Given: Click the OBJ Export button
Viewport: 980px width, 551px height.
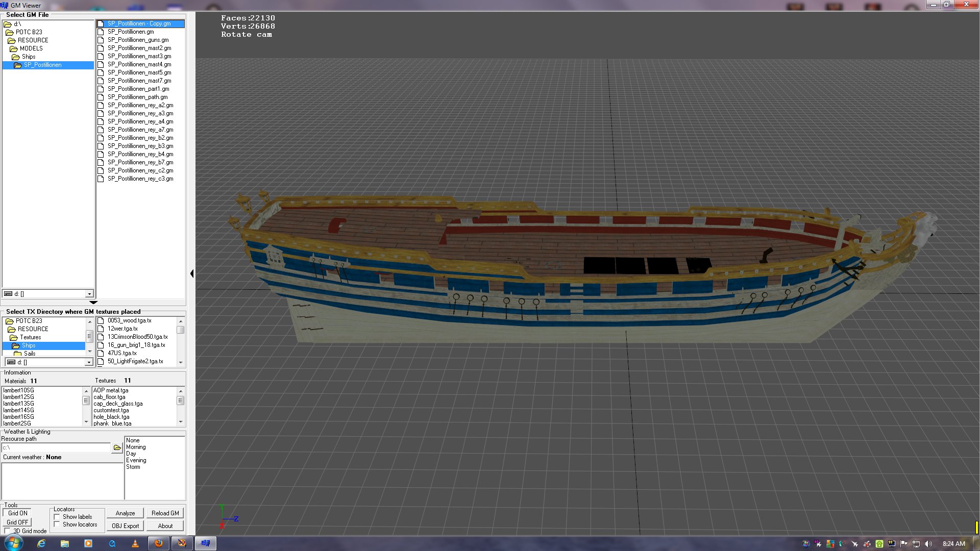Looking at the screenshot, I should (x=125, y=526).
